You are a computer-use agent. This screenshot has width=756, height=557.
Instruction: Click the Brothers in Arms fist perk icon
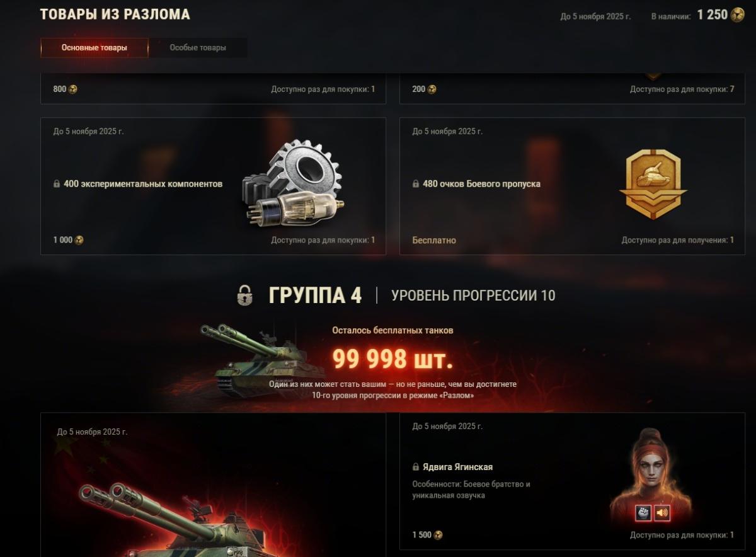point(643,513)
